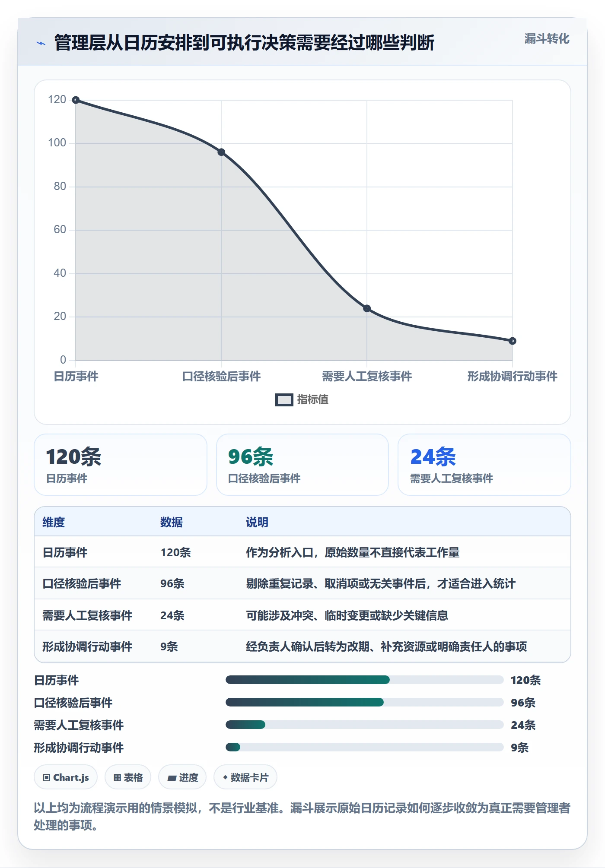Open the 24条 需要人工复核事件 data card
605x868 pixels.
[484, 465]
